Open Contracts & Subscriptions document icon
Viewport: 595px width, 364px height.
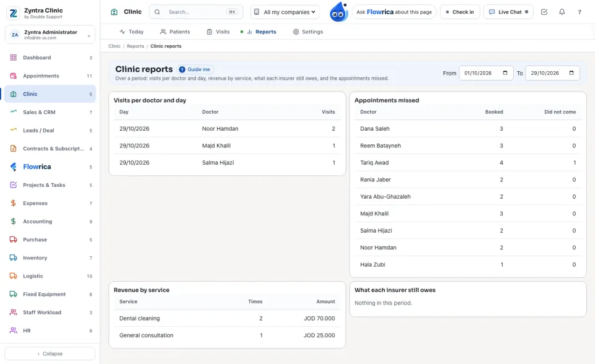coord(13,149)
